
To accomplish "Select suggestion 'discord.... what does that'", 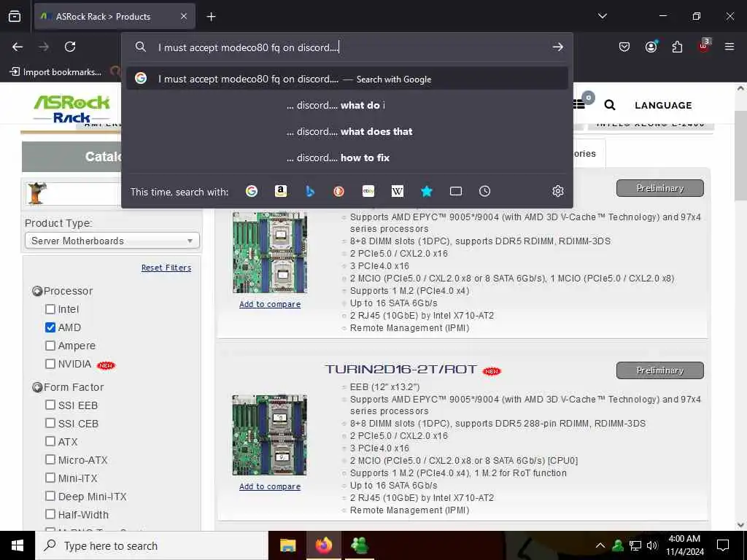I will (x=347, y=131).
